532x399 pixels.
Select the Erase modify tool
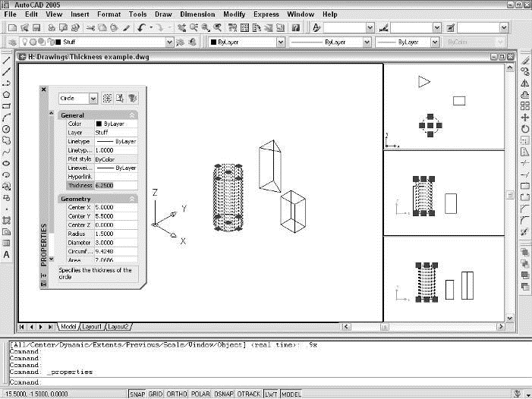pyautogui.click(x=525, y=61)
